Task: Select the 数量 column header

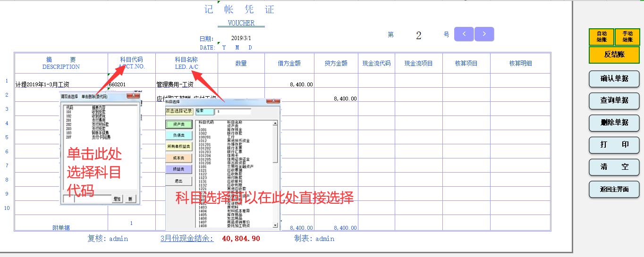Action: click(x=241, y=63)
